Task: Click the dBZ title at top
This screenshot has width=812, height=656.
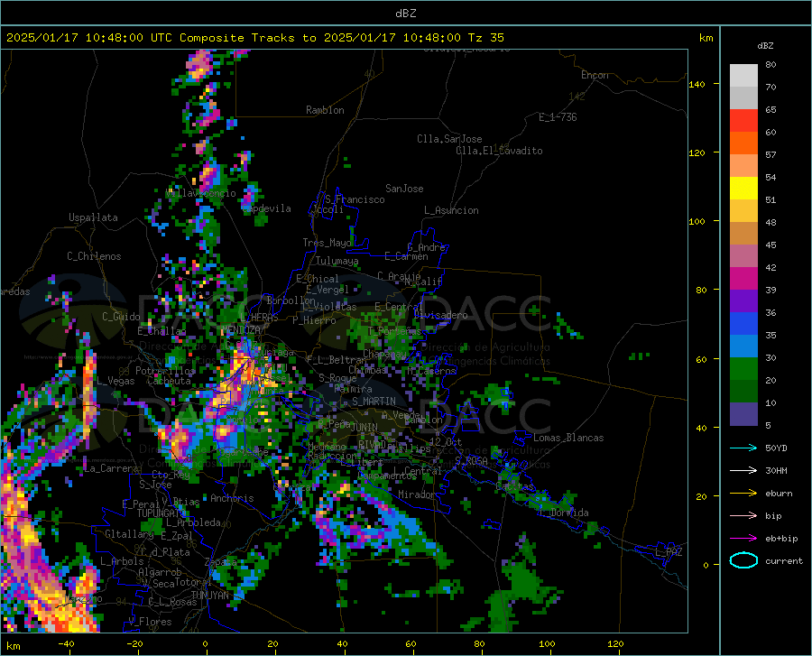Action: [405, 14]
